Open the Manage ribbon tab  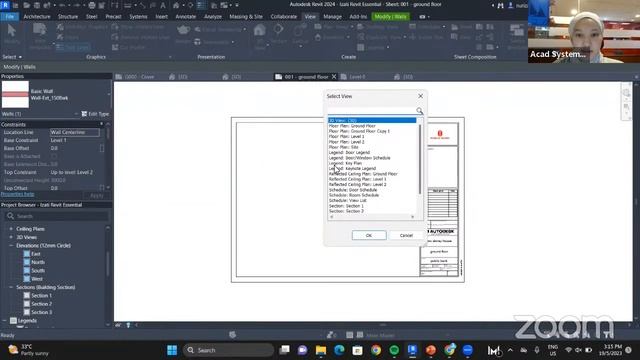[332, 17]
